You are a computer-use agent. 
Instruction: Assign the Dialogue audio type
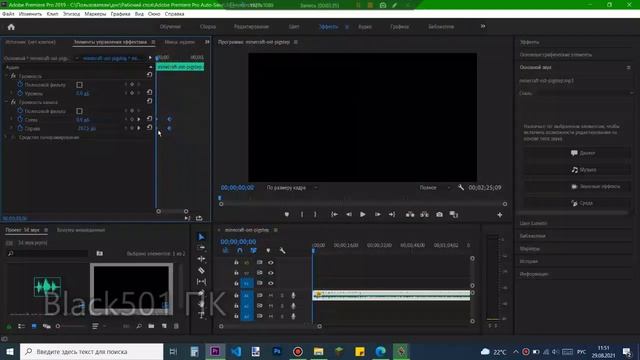click(578, 153)
